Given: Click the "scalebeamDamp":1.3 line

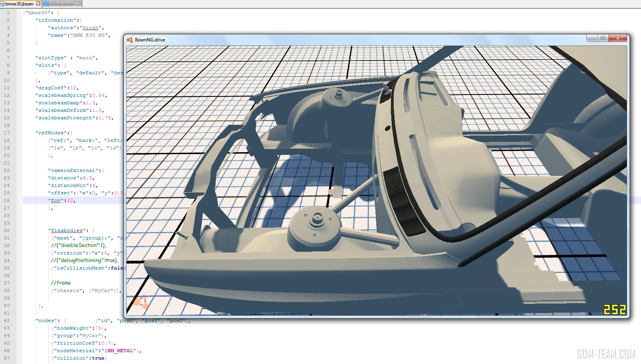Looking at the screenshot, I should tap(66, 103).
